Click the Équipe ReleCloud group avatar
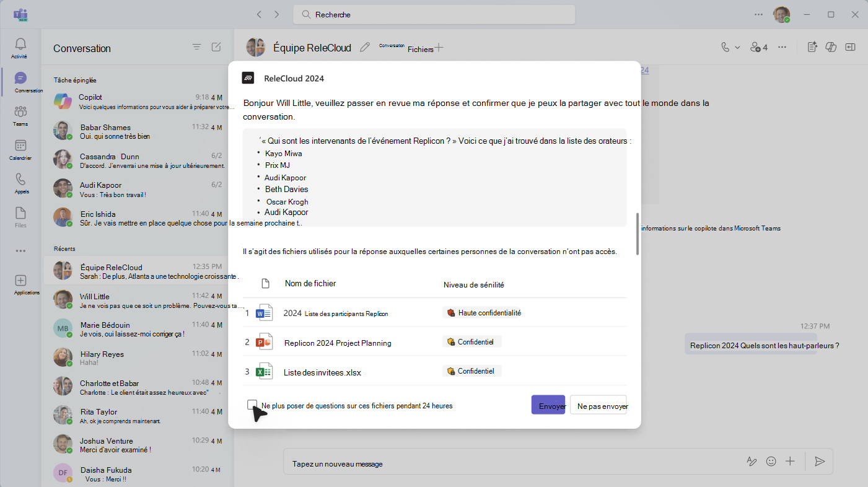868x487 pixels. click(x=256, y=47)
